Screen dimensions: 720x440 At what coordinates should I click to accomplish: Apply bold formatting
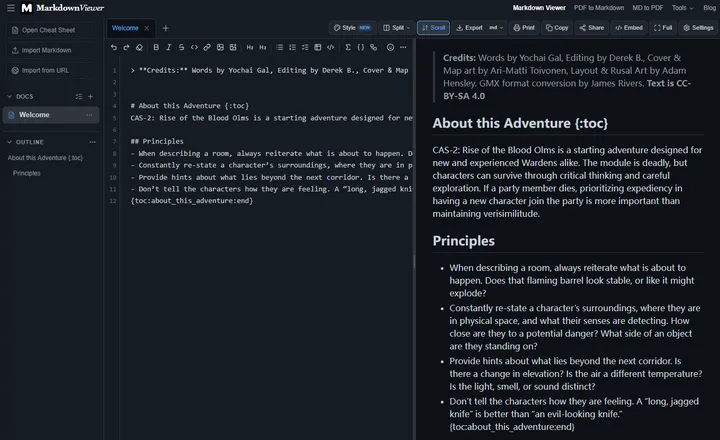[156, 47]
